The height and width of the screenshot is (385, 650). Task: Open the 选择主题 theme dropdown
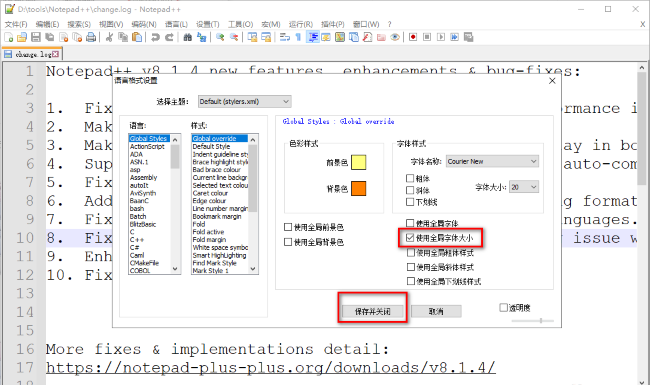click(245, 102)
